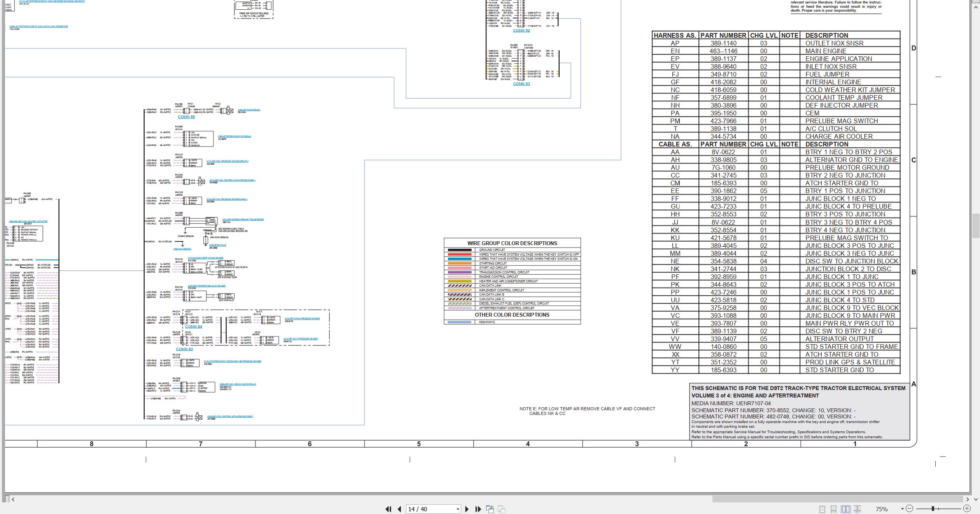Click the CONN 84 connector link
This screenshot has width=980, height=514.
194,327
